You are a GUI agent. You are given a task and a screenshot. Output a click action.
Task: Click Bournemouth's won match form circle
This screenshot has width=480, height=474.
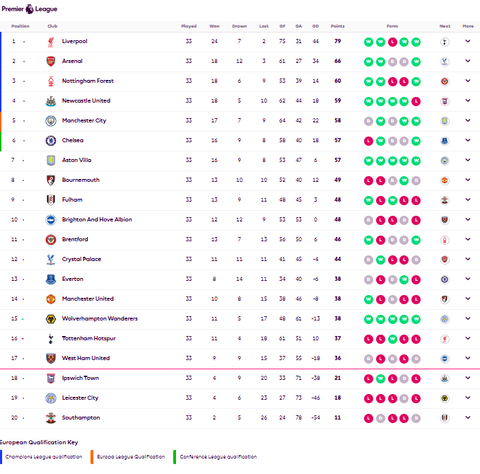pos(404,181)
